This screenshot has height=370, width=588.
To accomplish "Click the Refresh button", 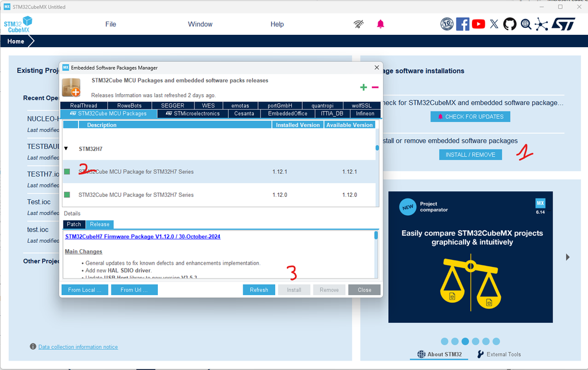I will 259,290.
